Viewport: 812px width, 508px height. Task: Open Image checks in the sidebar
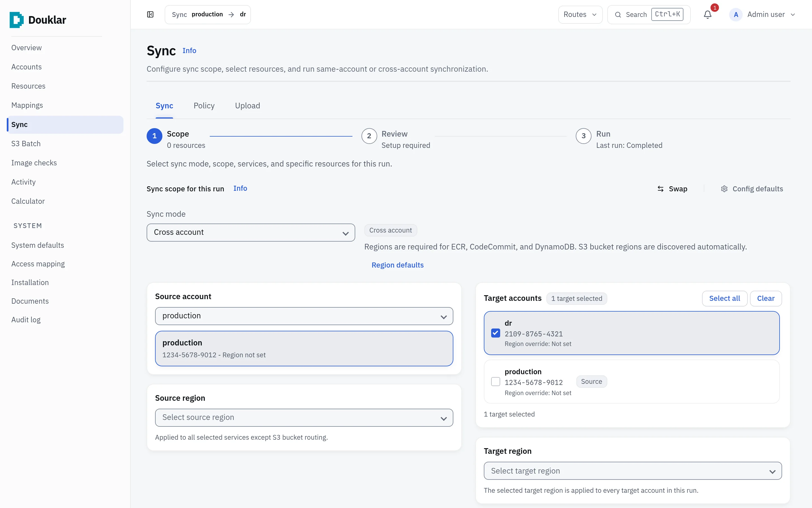(x=34, y=163)
